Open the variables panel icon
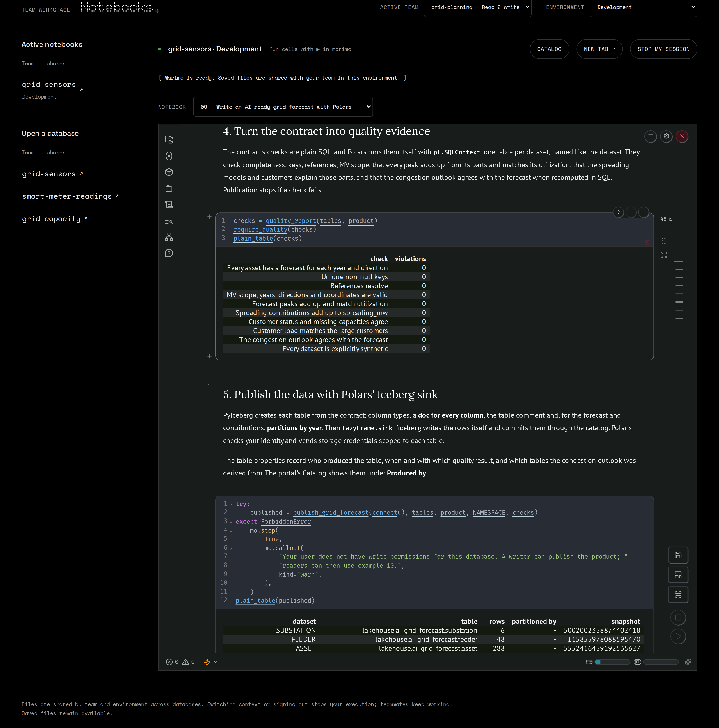The image size is (719, 728). point(169,156)
